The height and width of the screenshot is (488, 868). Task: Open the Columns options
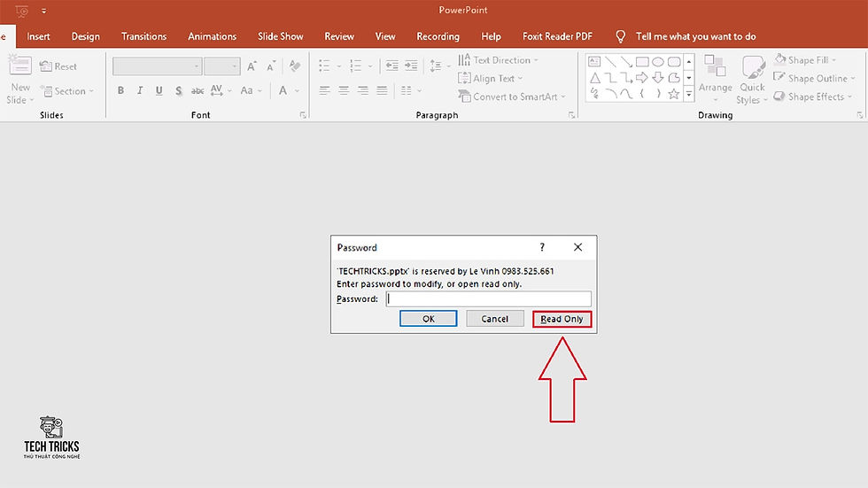click(411, 90)
